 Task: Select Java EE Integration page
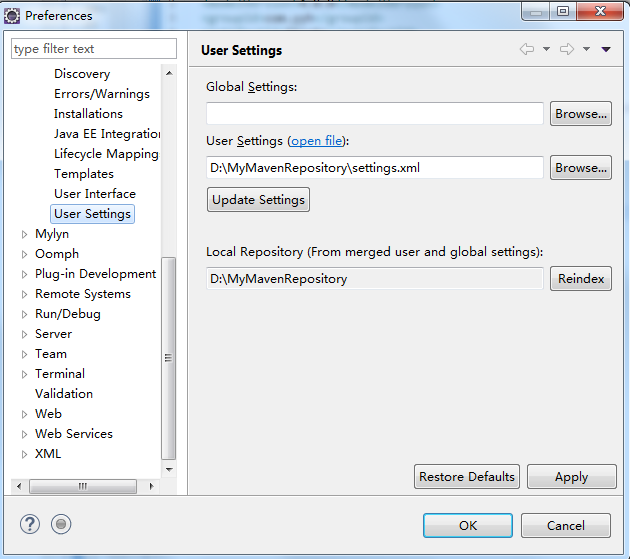107,134
